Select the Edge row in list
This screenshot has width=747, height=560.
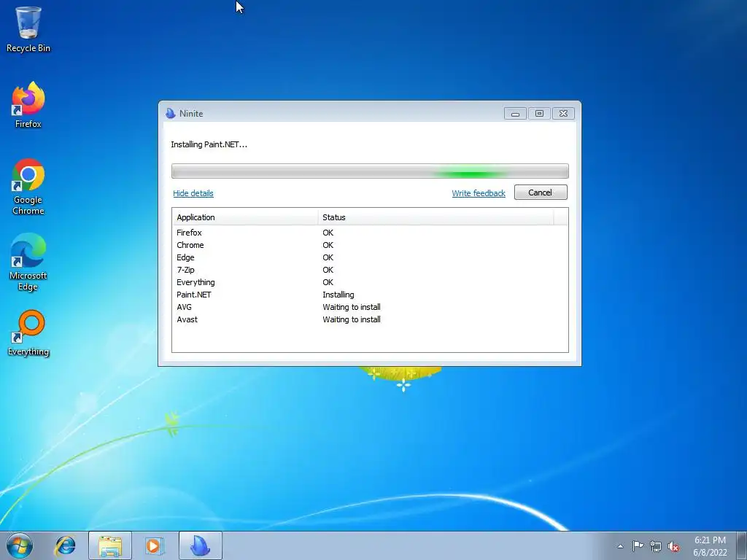[x=370, y=257]
